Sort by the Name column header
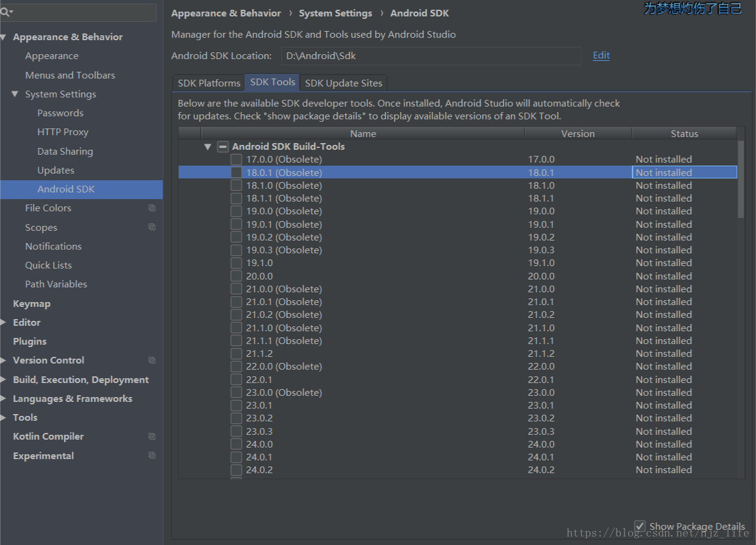756x545 pixels. pos(363,133)
